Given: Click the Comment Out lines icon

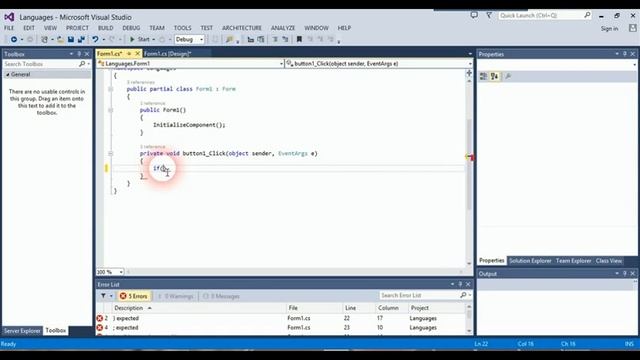Looking at the screenshot, I should click(x=275, y=40).
